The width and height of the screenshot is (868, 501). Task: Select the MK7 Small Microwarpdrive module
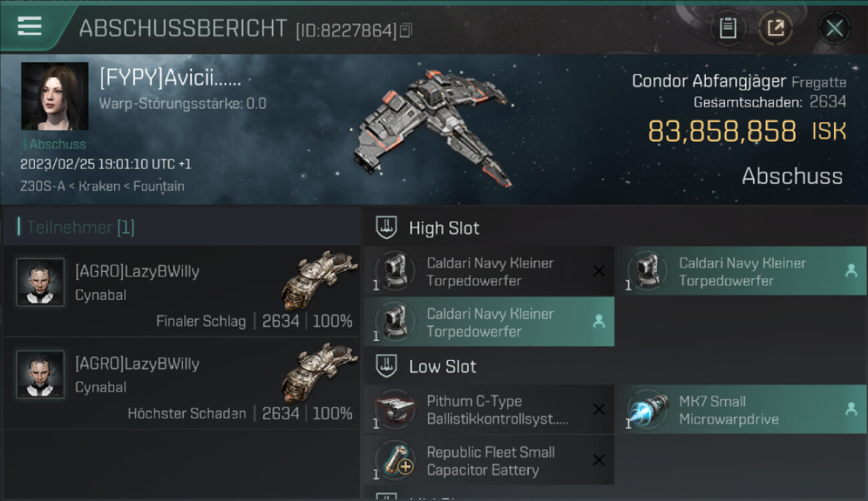[x=741, y=410]
